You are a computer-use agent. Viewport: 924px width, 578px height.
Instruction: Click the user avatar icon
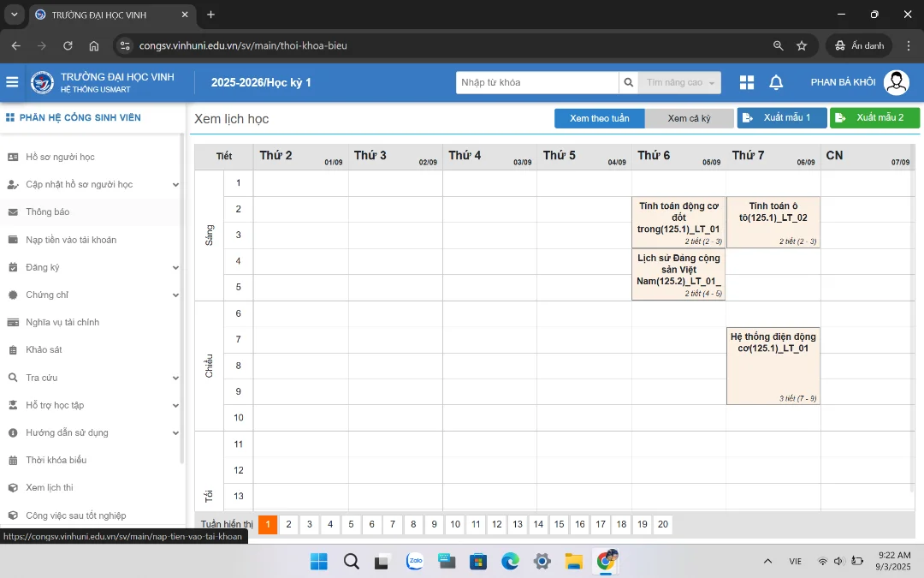pyautogui.click(x=896, y=82)
